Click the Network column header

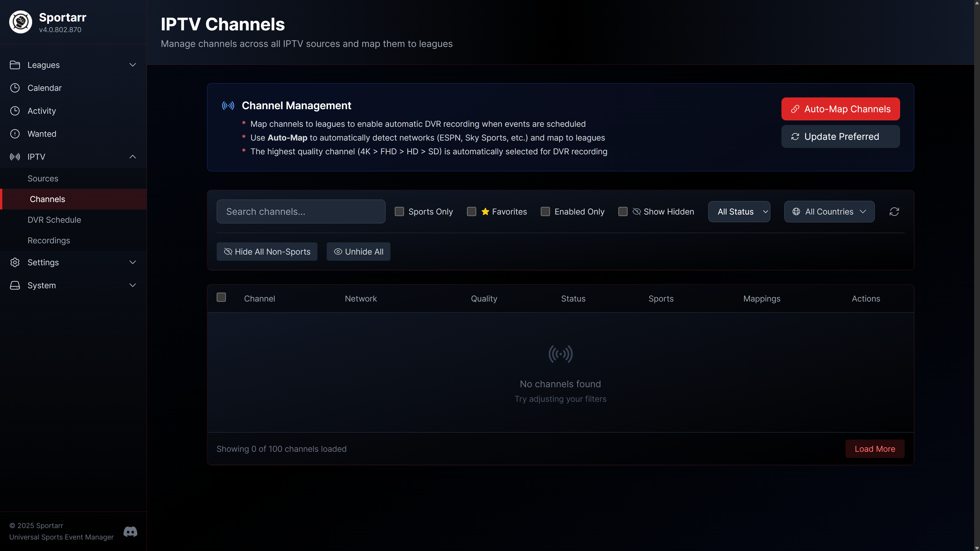[x=361, y=298]
